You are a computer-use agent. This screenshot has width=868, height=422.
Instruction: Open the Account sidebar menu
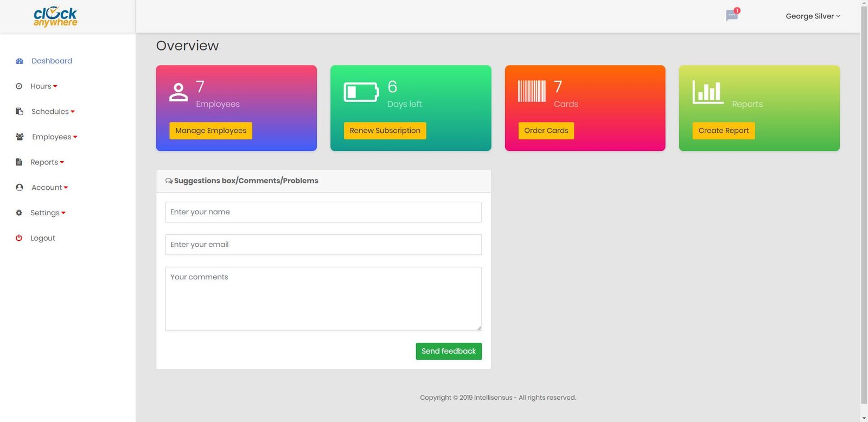tap(49, 188)
